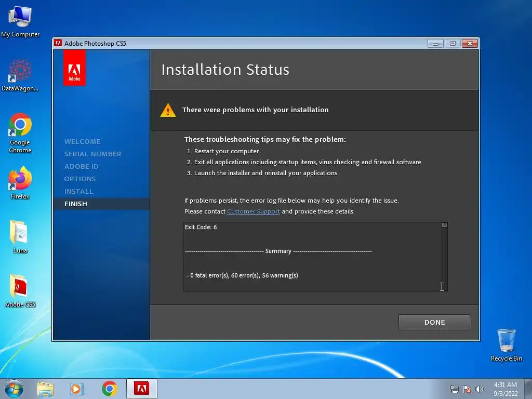Open Windows Explorer from the taskbar
The height and width of the screenshot is (399, 532).
(x=45, y=389)
